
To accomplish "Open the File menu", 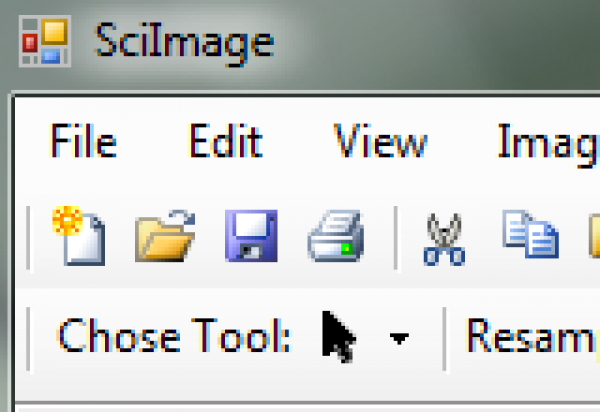I will click(82, 143).
